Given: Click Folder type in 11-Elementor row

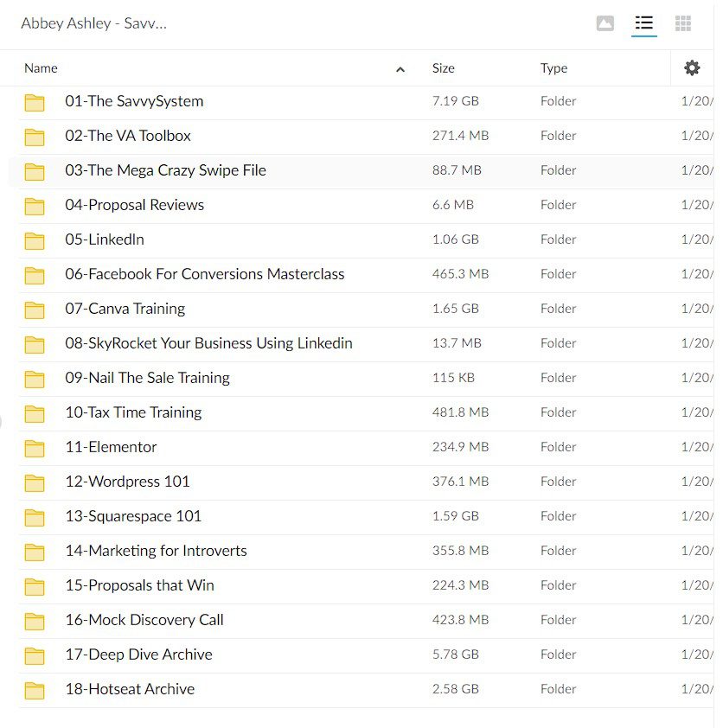Looking at the screenshot, I should (x=558, y=447).
